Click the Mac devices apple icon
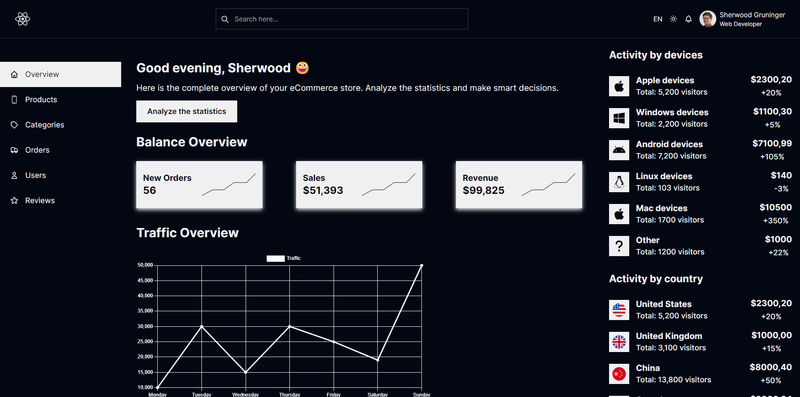Image resolution: width=800 pixels, height=397 pixels. pos(619,214)
